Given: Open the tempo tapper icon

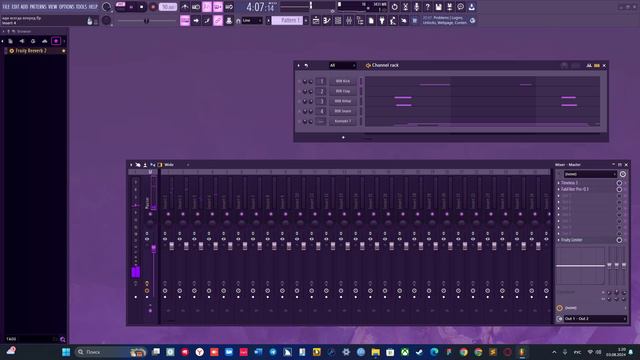Looking at the screenshot, I should tap(393, 20).
